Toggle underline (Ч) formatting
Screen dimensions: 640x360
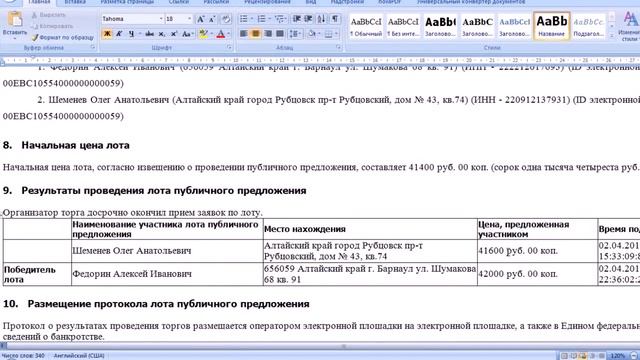pos(131,34)
